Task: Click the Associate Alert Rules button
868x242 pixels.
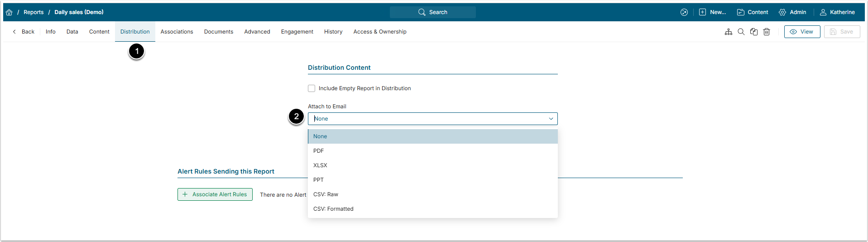Action: [215, 194]
